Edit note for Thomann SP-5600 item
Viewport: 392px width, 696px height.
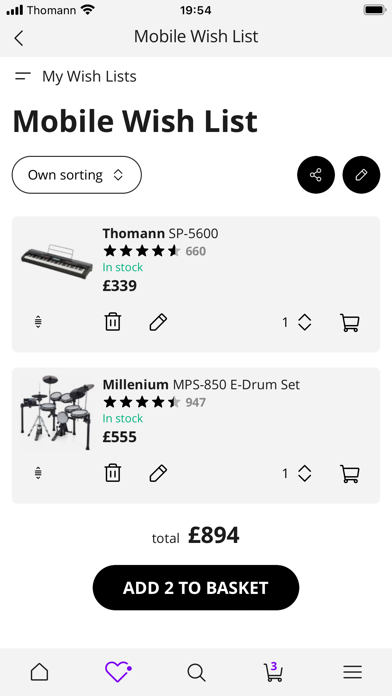click(x=158, y=322)
